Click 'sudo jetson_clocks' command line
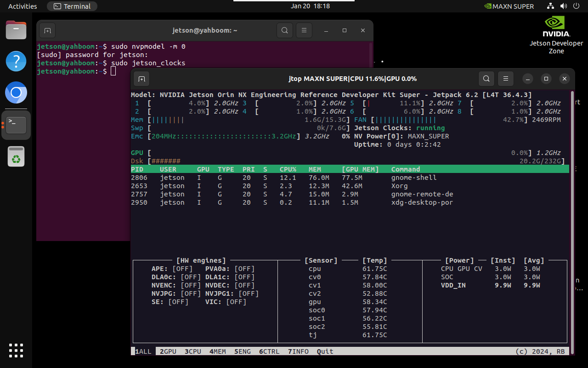 [x=148, y=63]
